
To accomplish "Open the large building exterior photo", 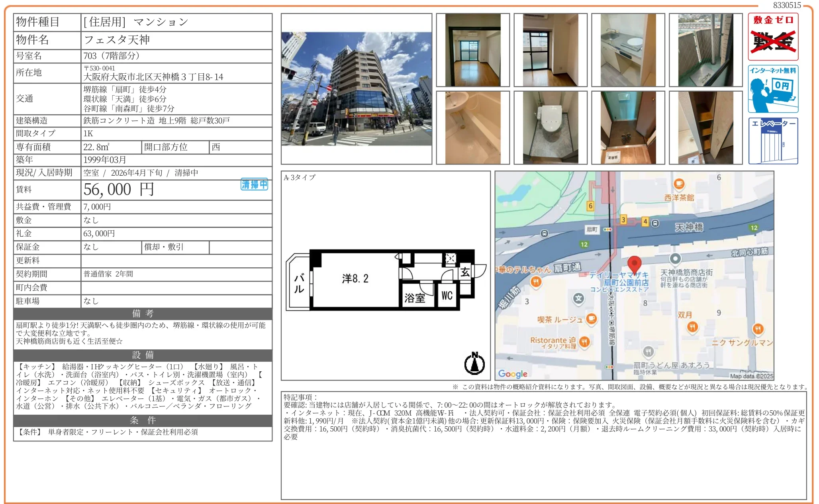I will (356, 88).
